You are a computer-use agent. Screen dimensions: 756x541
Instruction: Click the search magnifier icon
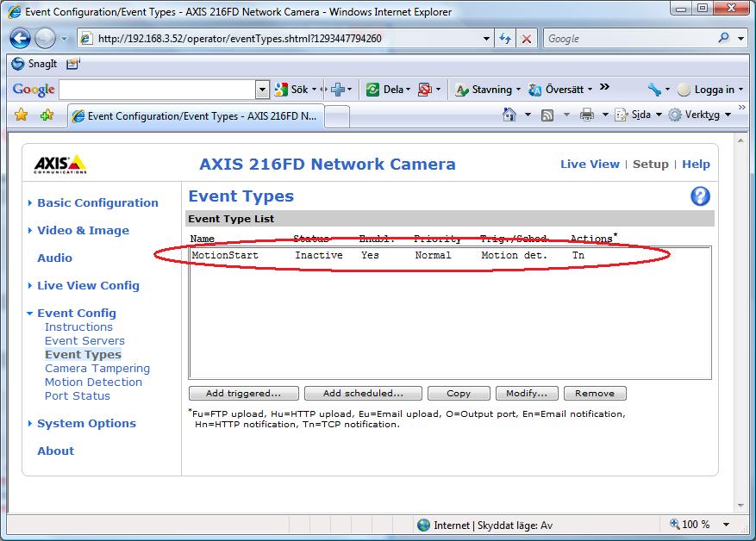coord(724,38)
